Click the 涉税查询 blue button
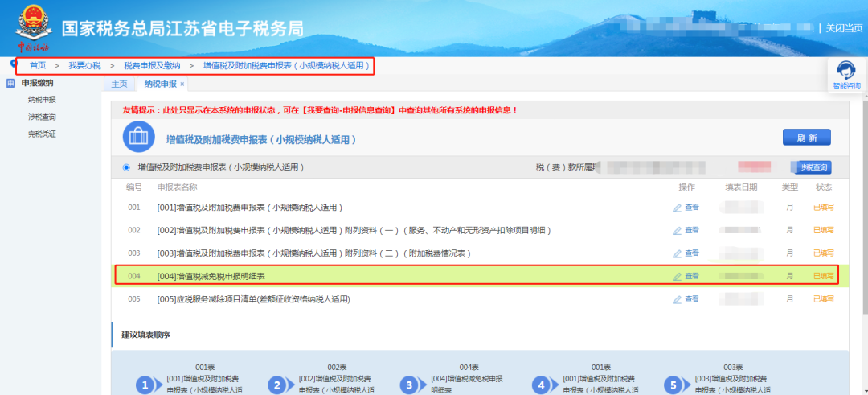The image size is (868, 395). coord(812,167)
